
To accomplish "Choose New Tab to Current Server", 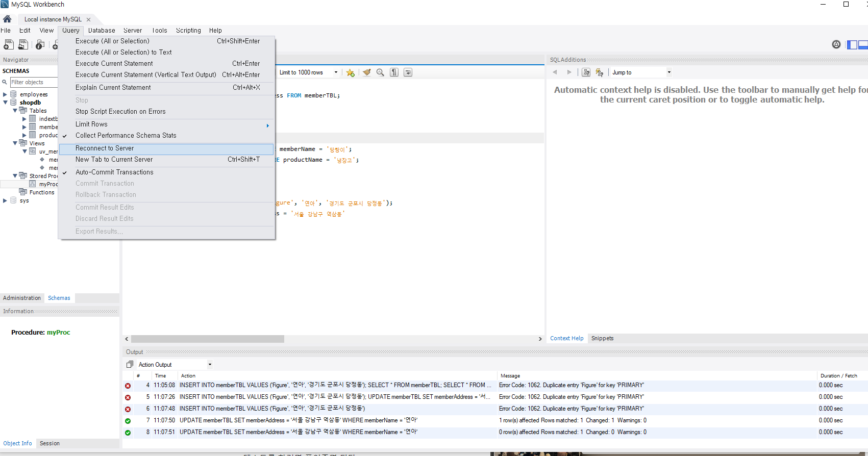I will [x=166, y=160].
